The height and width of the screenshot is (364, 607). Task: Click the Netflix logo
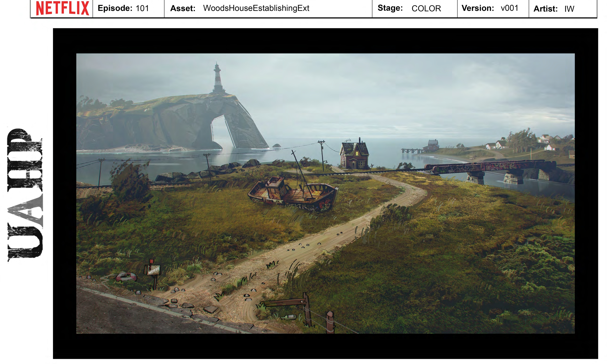62,8
